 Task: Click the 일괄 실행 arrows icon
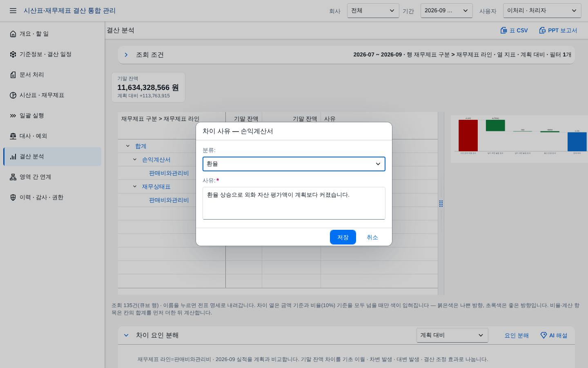[13, 116]
